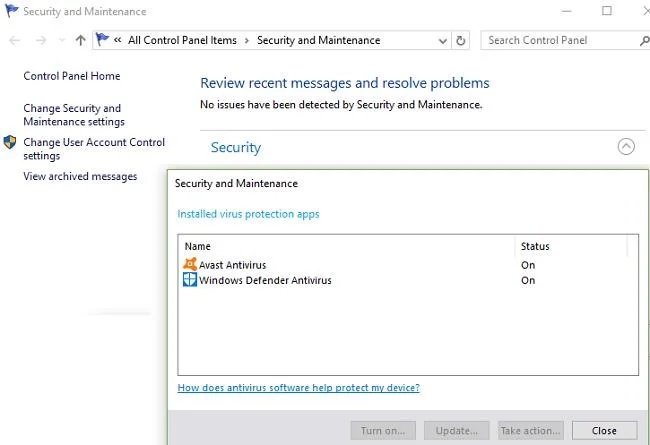Click the back navigation arrow
Screen dimensions: 650x445
tap(15, 40)
